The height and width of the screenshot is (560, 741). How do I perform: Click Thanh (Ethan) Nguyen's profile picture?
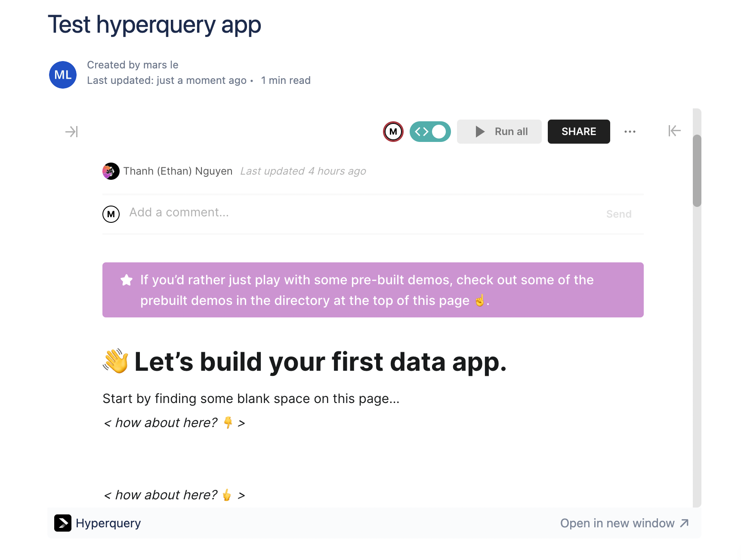[x=111, y=171]
